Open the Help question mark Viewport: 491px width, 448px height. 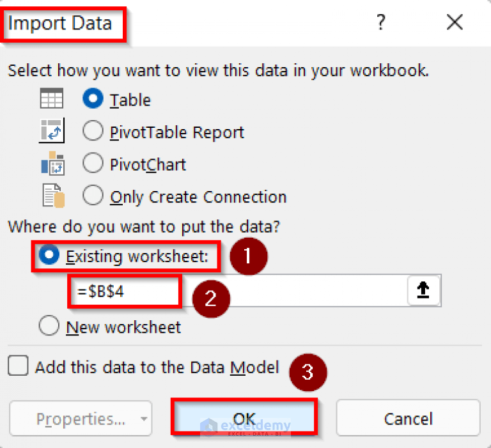pos(381,22)
